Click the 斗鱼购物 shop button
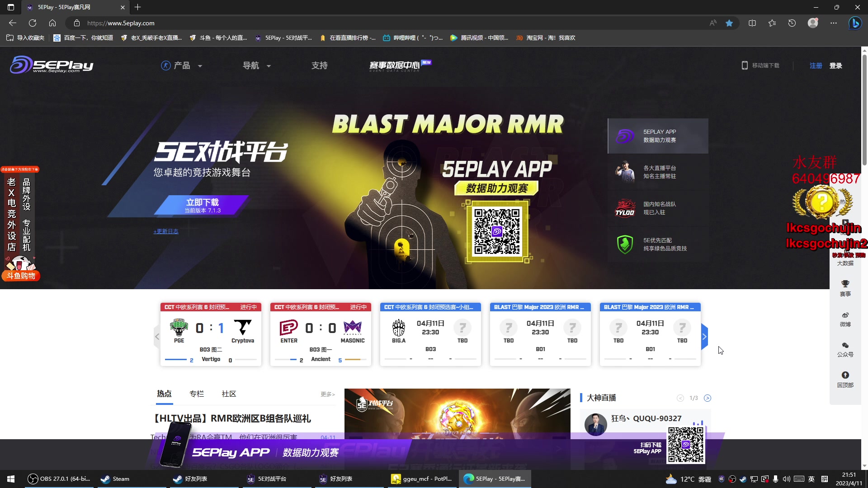 coord(21,276)
